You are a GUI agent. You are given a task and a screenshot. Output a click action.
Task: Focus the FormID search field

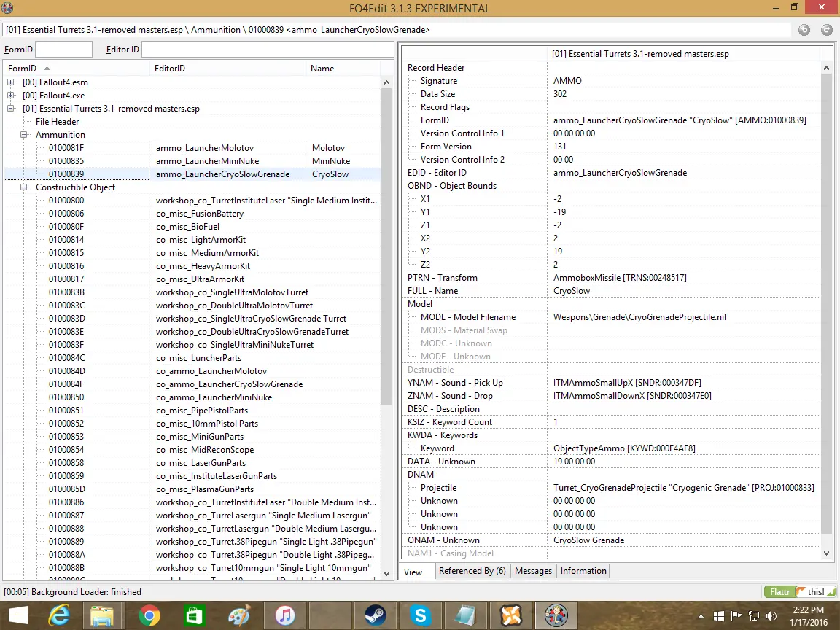pyautogui.click(x=63, y=50)
